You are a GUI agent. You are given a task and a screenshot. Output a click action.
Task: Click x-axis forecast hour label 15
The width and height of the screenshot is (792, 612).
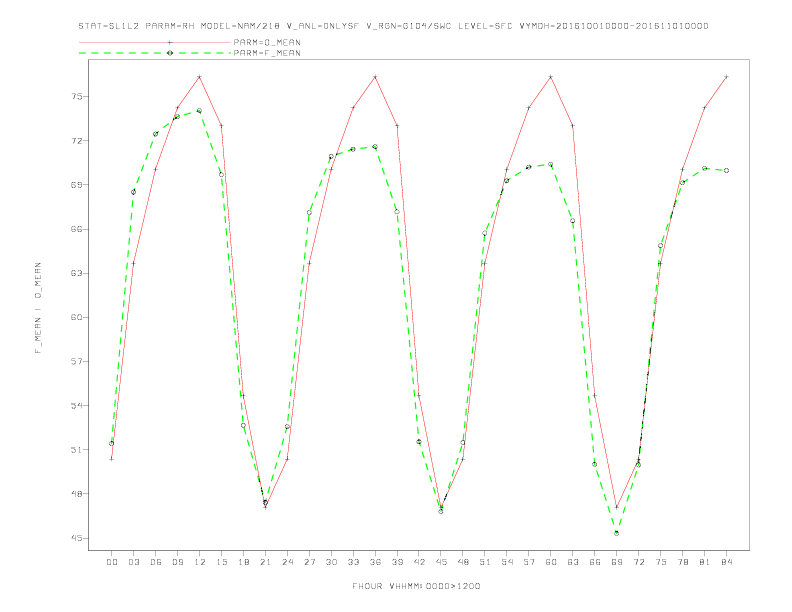(221, 562)
